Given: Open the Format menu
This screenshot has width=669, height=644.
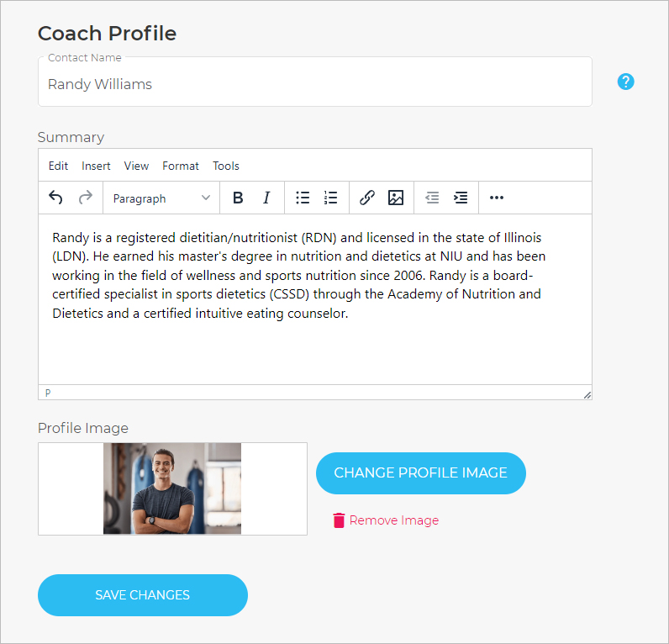Looking at the screenshot, I should click(x=181, y=166).
